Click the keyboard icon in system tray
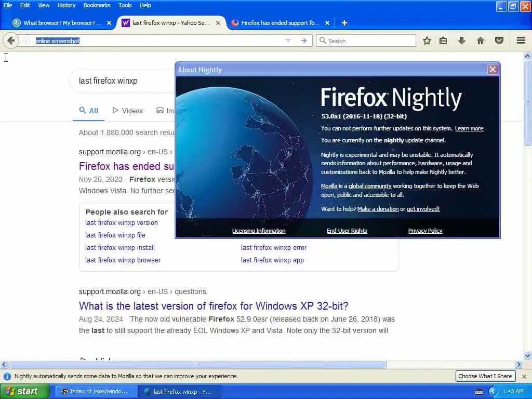This screenshot has height=399, width=532. pyautogui.click(x=478, y=392)
